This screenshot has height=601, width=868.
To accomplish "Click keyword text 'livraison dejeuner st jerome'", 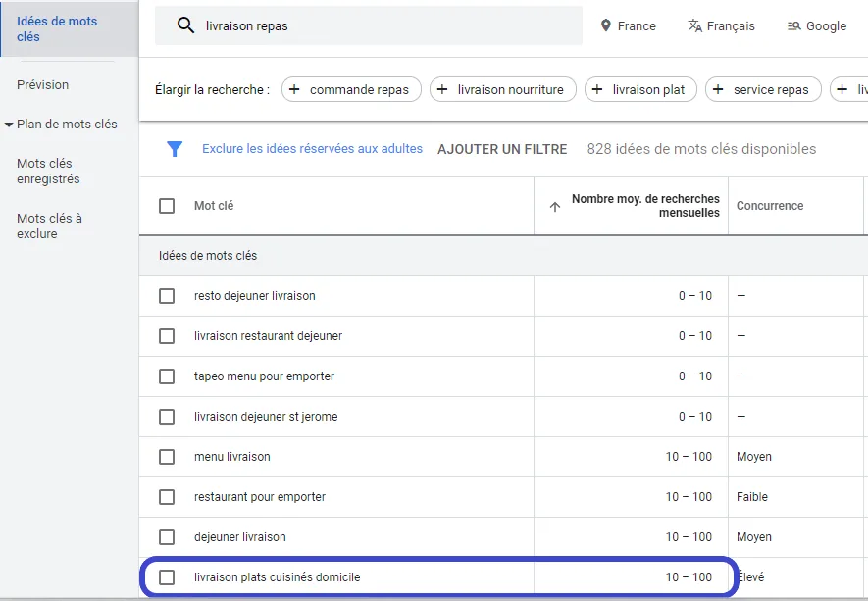I will pos(266,417).
